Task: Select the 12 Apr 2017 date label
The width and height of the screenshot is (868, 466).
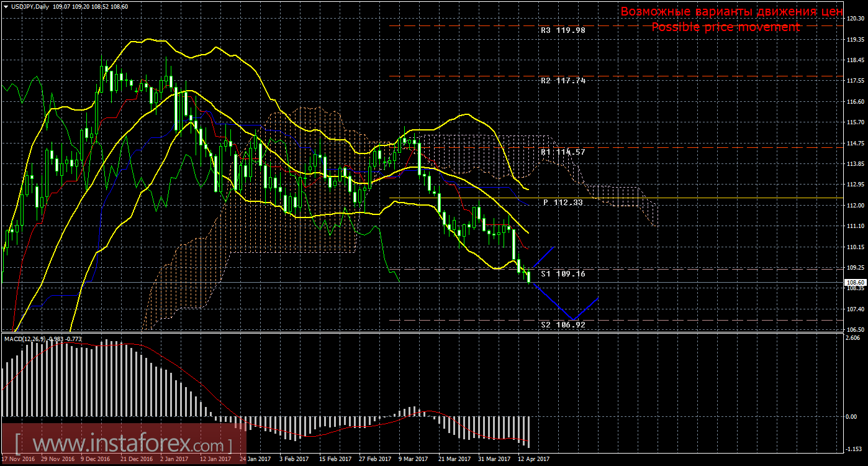Action: click(533, 459)
